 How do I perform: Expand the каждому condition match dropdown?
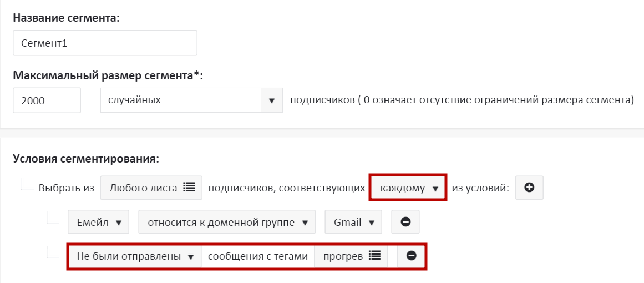click(409, 188)
